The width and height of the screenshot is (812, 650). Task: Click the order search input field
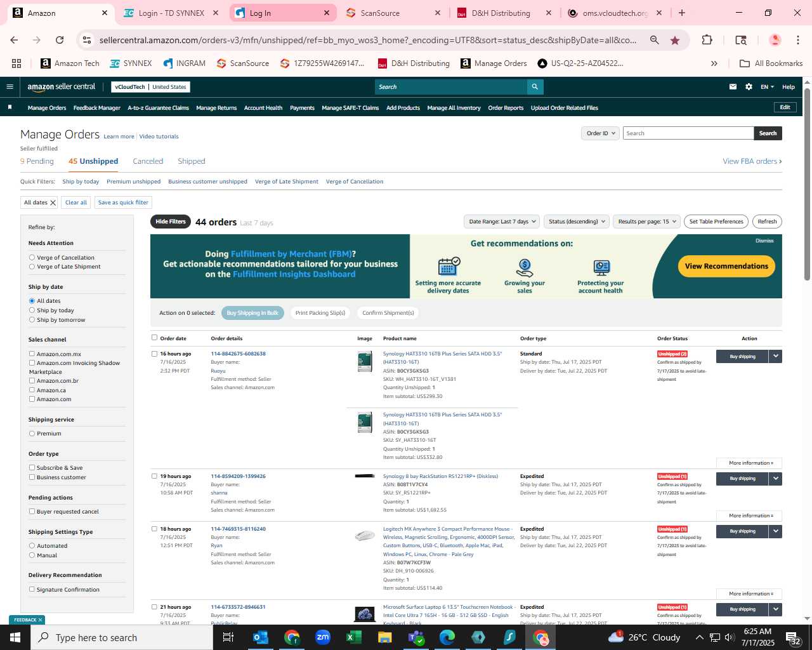(x=688, y=133)
